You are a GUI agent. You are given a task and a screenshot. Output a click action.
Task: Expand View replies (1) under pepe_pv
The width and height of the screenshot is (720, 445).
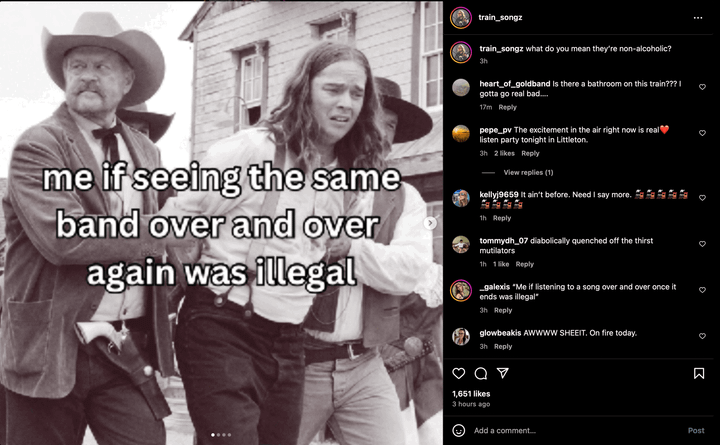point(528,173)
